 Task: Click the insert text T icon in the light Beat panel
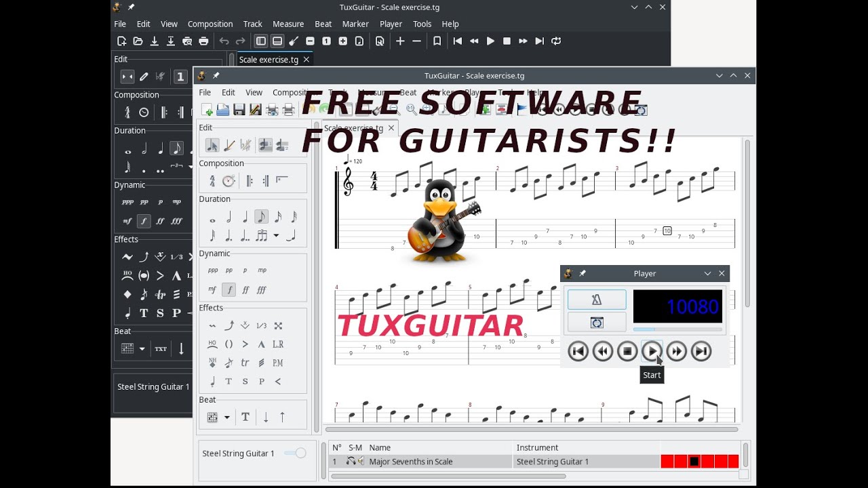[x=245, y=418]
